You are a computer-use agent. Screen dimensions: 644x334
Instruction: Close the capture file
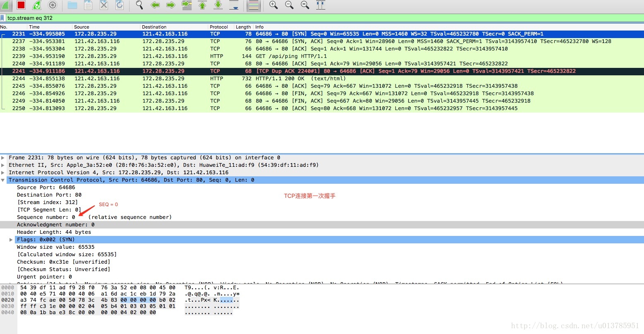click(104, 5)
